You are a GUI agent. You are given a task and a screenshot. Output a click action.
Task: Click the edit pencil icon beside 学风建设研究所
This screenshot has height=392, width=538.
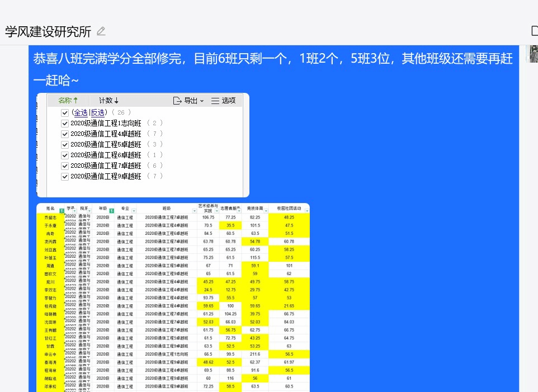click(x=101, y=31)
